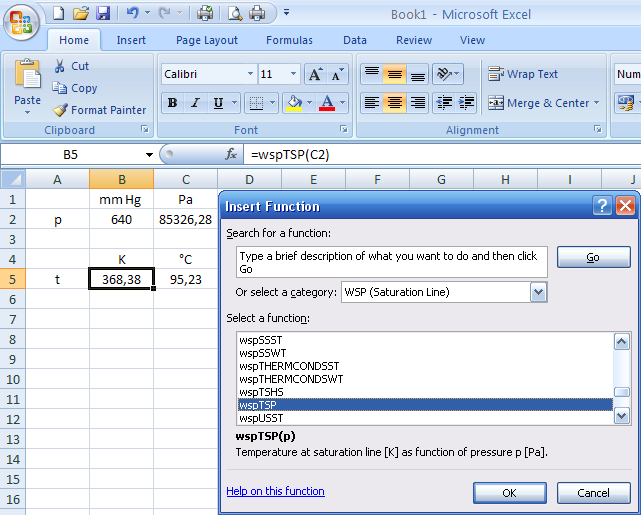Confirm the function with OK
Viewport: 641px width, 515px height.
click(509, 493)
